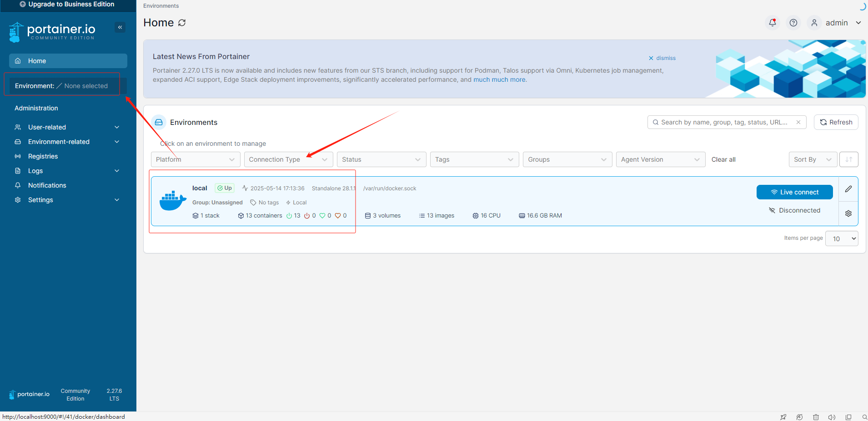
Task: Click the rocket icon in the browser status bar
Action: pyautogui.click(x=783, y=417)
